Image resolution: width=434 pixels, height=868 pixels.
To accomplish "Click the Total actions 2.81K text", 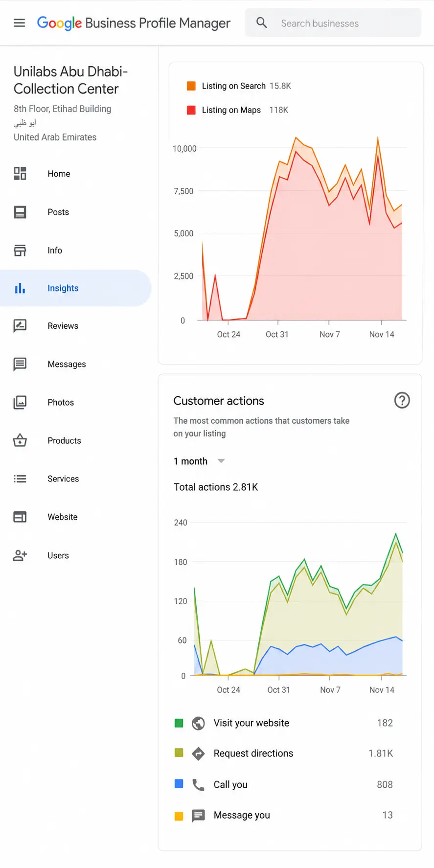I will [x=216, y=487].
